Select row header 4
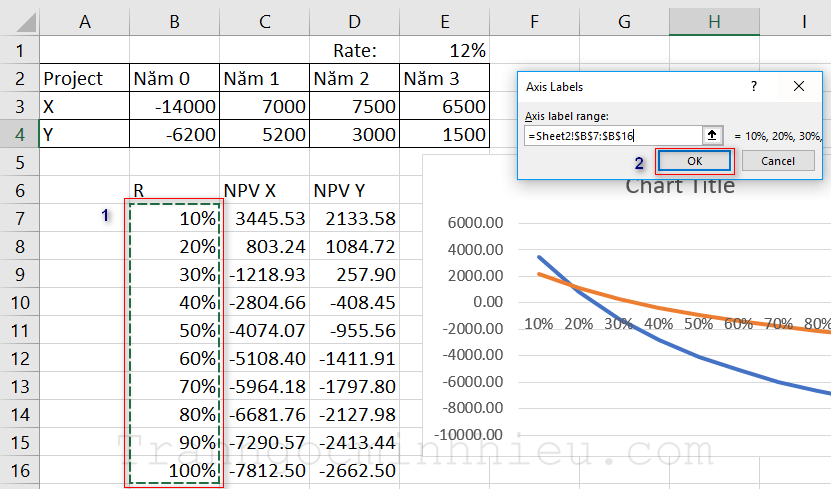Screen dimensions: 831x489 pyautogui.click(x=19, y=134)
